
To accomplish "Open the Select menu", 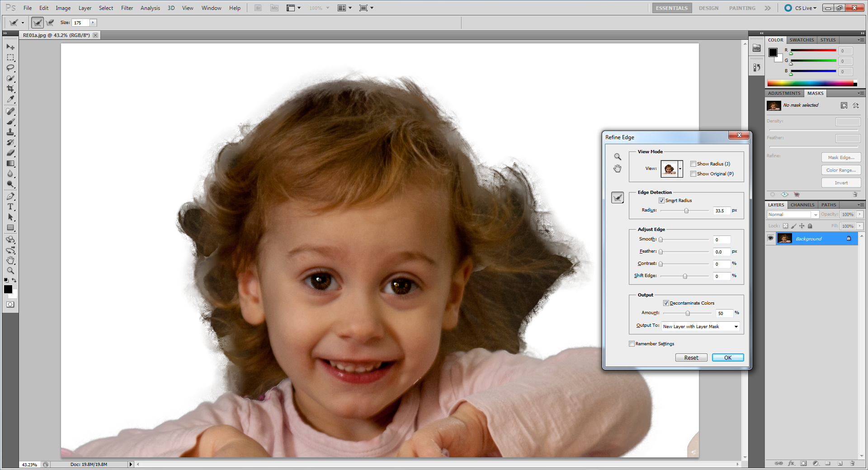I will tap(106, 8).
